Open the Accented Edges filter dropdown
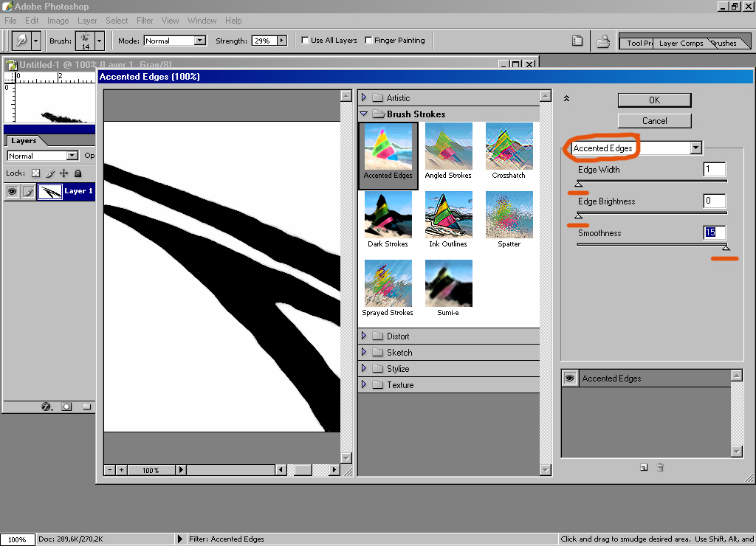 click(695, 148)
